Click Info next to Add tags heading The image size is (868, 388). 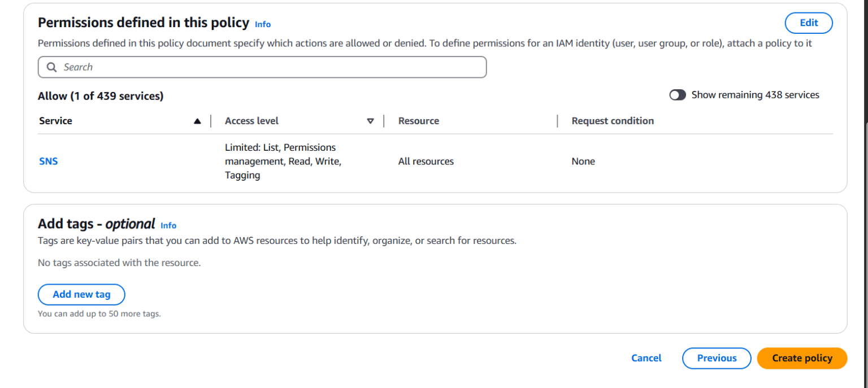coord(168,225)
